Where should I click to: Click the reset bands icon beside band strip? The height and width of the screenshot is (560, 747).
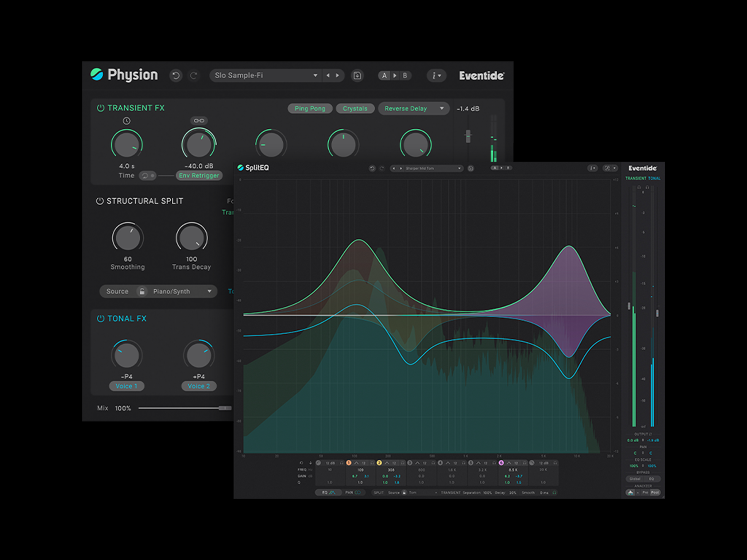click(x=301, y=463)
